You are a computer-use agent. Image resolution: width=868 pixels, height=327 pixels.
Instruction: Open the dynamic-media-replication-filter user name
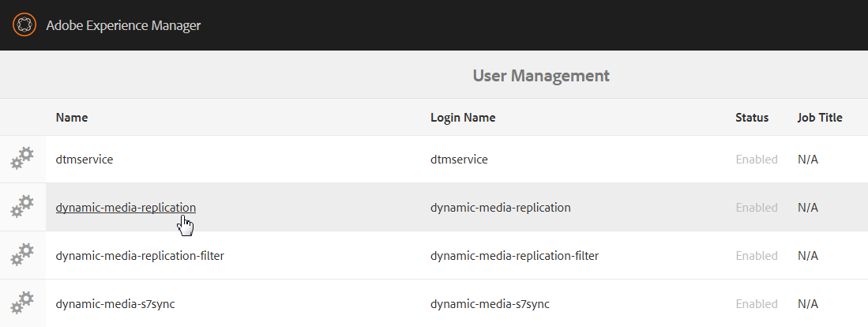tap(140, 256)
